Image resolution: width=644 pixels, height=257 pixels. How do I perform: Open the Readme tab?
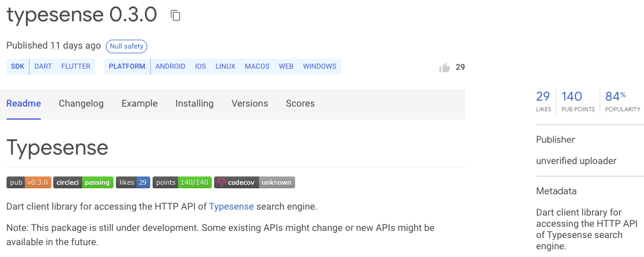24,104
